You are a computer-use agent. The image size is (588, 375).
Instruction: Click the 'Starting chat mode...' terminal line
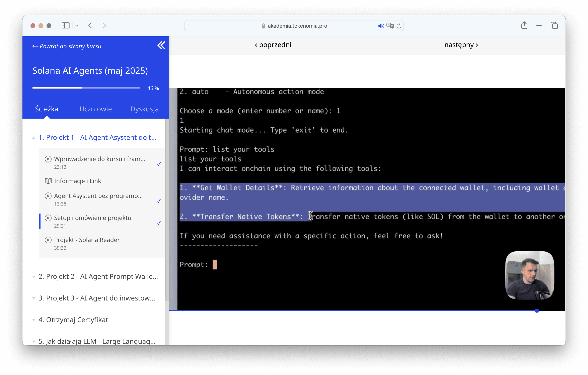264,130
